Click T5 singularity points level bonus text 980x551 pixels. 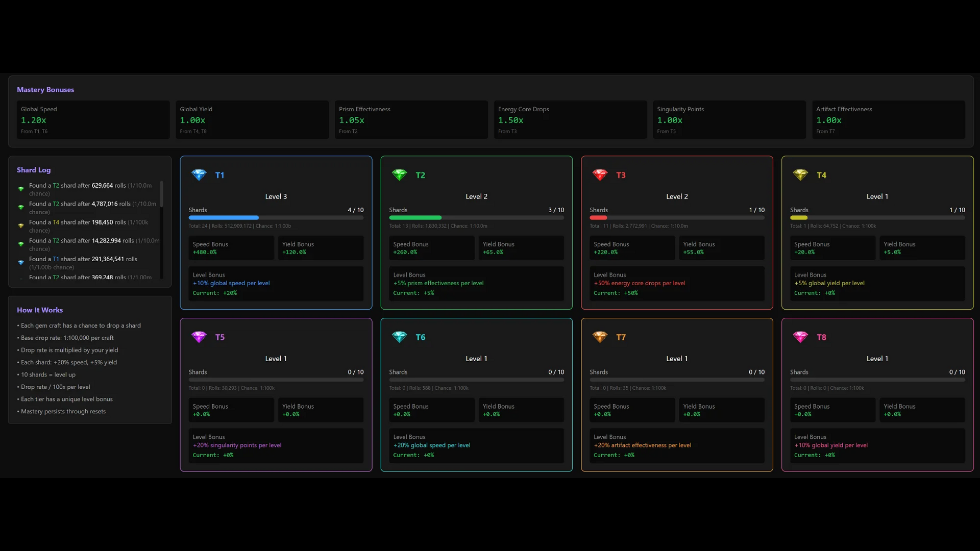[237, 445]
